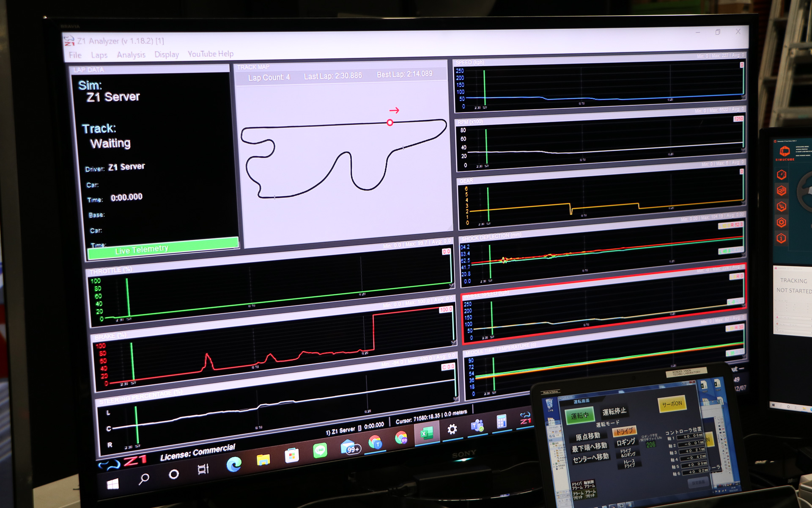The width and height of the screenshot is (812, 508).
Task: Open the Microsoft Edge browser icon
Action: 233,464
